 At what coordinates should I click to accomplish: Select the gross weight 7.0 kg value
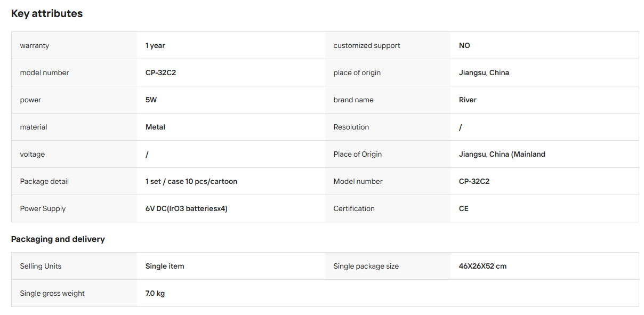tap(155, 293)
